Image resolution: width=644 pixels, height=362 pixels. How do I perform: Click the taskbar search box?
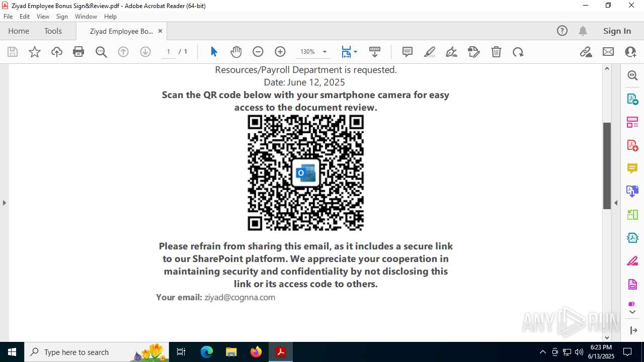[97, 352]
